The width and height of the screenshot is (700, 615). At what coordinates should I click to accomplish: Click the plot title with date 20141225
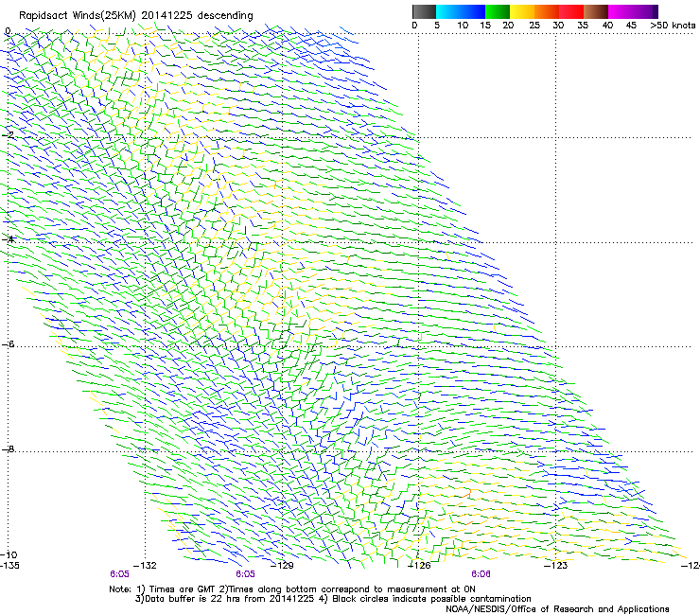(x=135, y=16)
